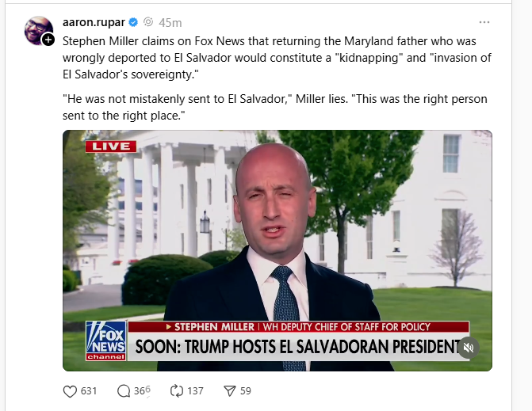Click the 59 shares count
The image size is (532, 411).
pos(246,391)
